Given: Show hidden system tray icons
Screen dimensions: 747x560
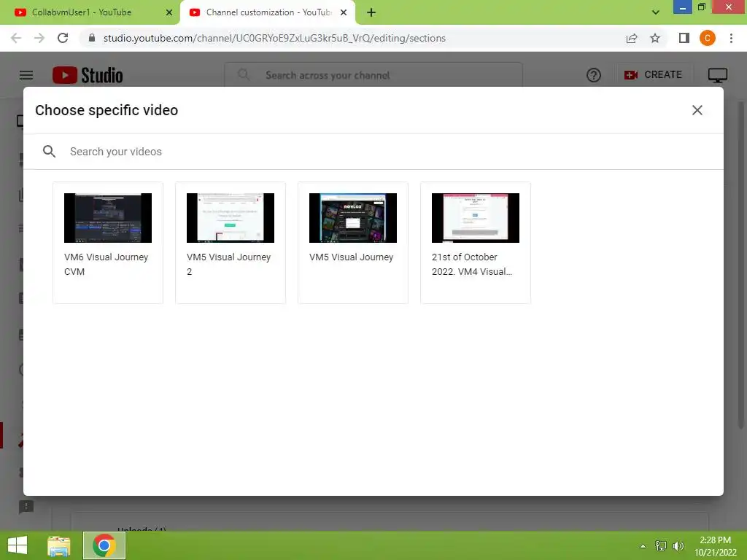Looking at the screenshot, I should pyautogui.click(x=643, y=546).
